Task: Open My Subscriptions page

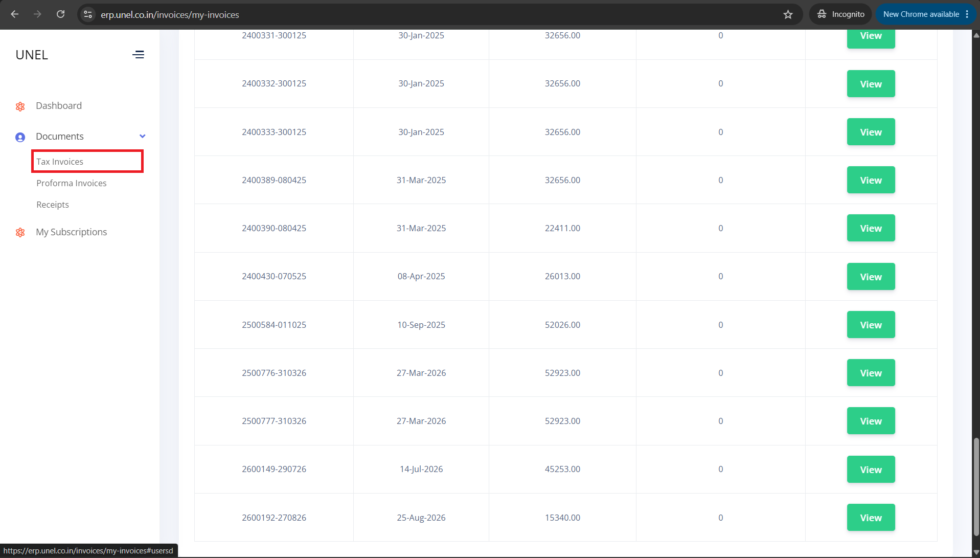Action: (x=72, y=232)
